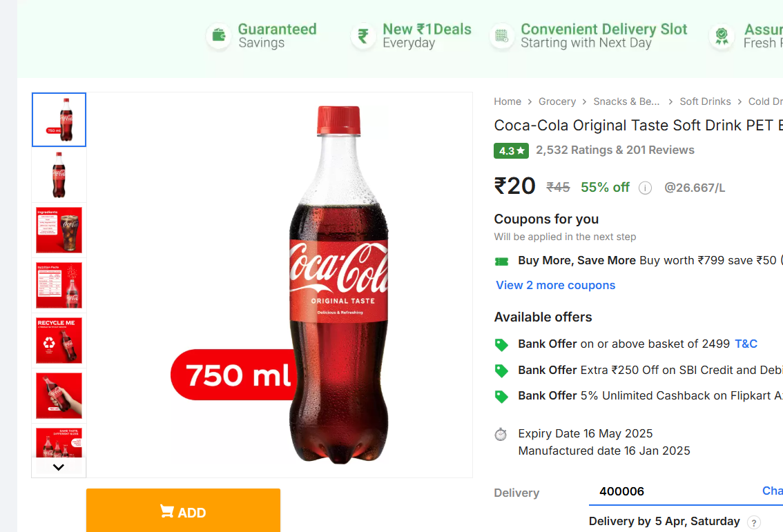The width and height of the screenshot is (783, 532).
Task: Open the T&C link on the Bank Offer
Action: (746, 344)
